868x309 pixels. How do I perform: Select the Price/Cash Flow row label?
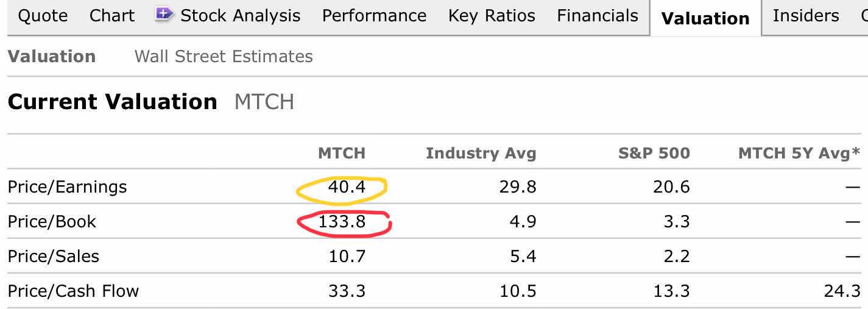[x=73, y=291]
